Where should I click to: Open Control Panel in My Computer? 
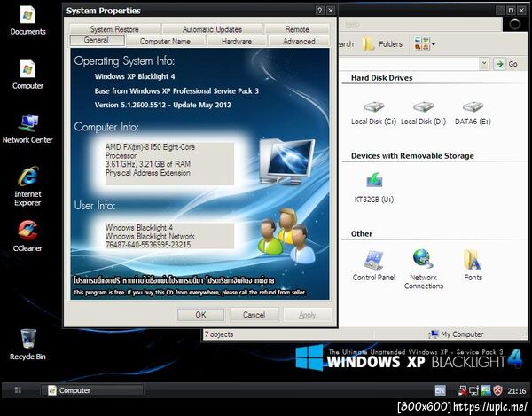point(374,265)
